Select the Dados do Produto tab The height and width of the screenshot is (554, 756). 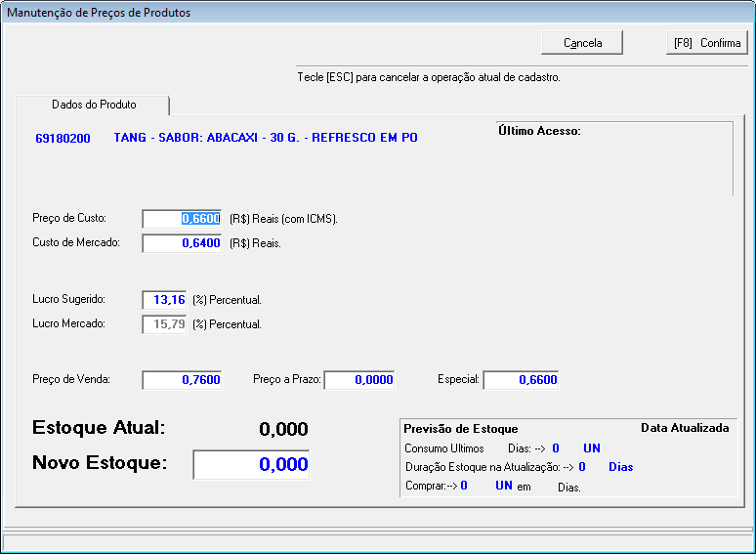pyautogui.click(x=93, y=105)
